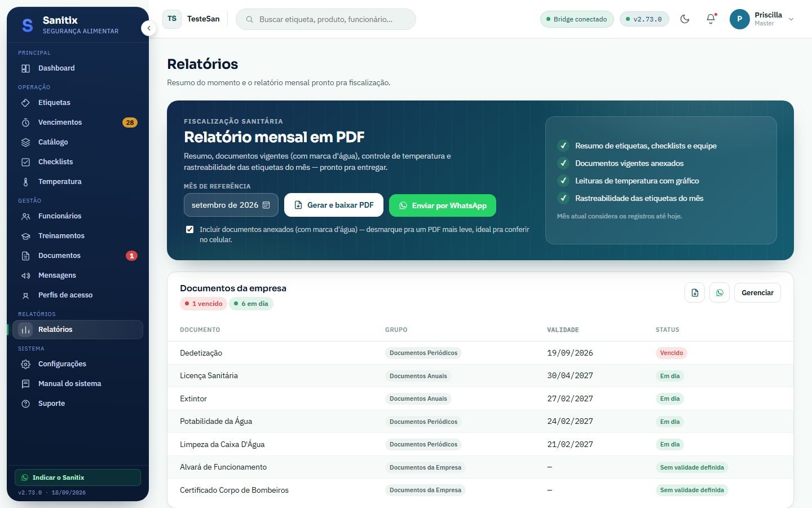Screen dimensions: 812x508
Task: Click Enviar por WhatsApp button
Action: tap(443, 205)
